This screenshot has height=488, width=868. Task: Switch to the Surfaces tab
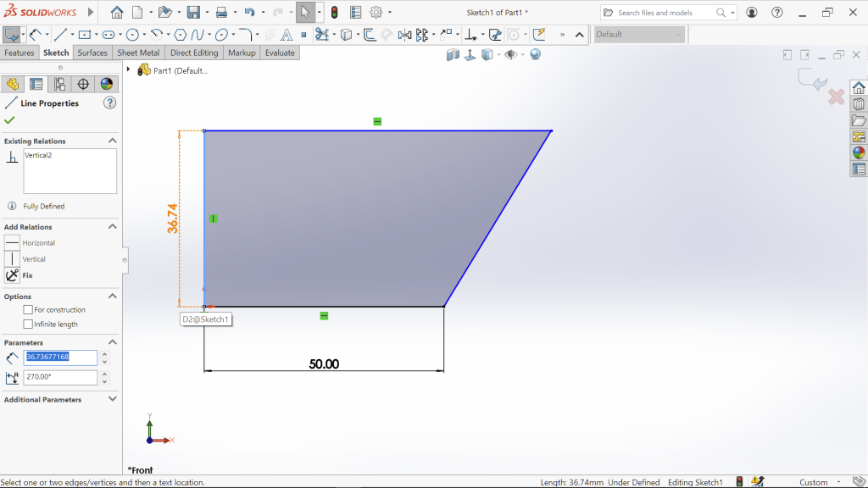[x=92, y=53]
